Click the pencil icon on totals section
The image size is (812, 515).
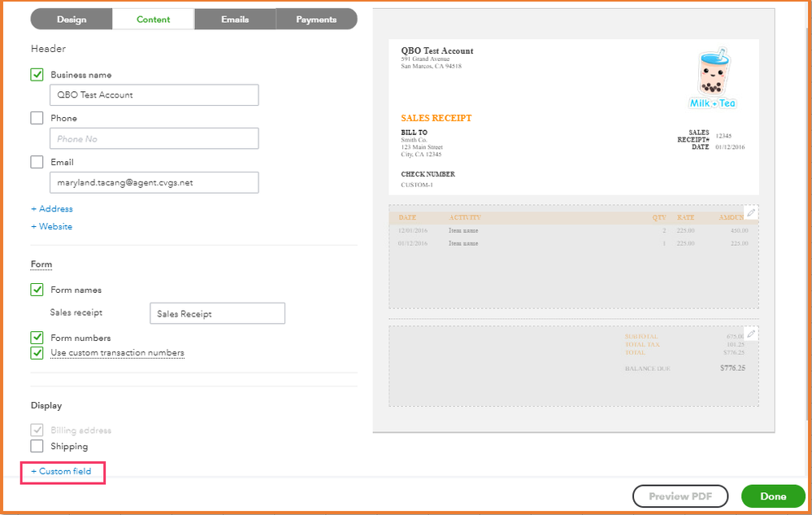coord(751,334)
